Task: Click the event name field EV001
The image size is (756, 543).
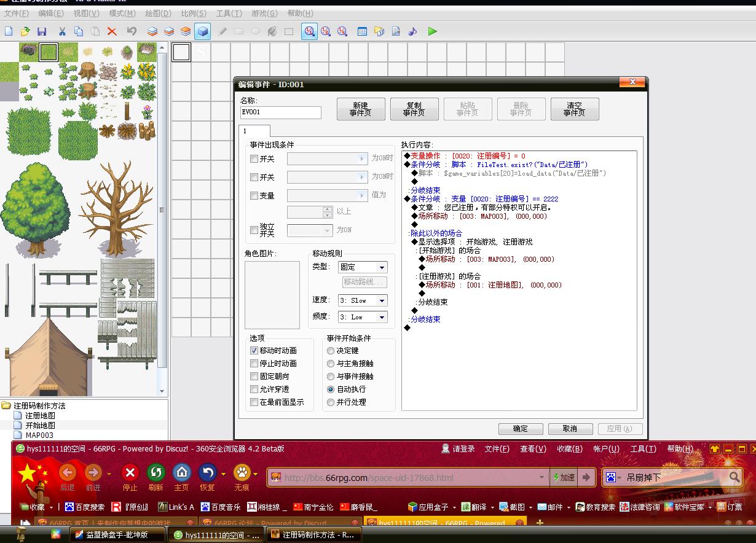Action: coord(281,112)
